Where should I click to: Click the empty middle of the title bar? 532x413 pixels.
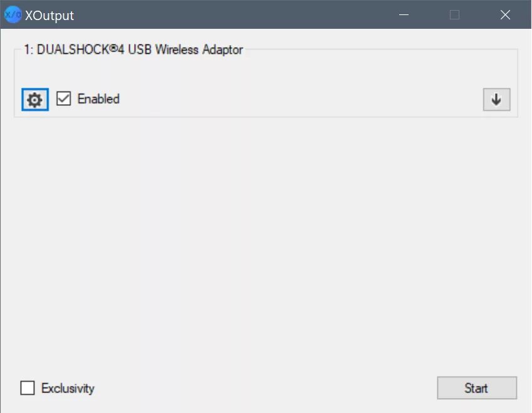click(231, 14)
